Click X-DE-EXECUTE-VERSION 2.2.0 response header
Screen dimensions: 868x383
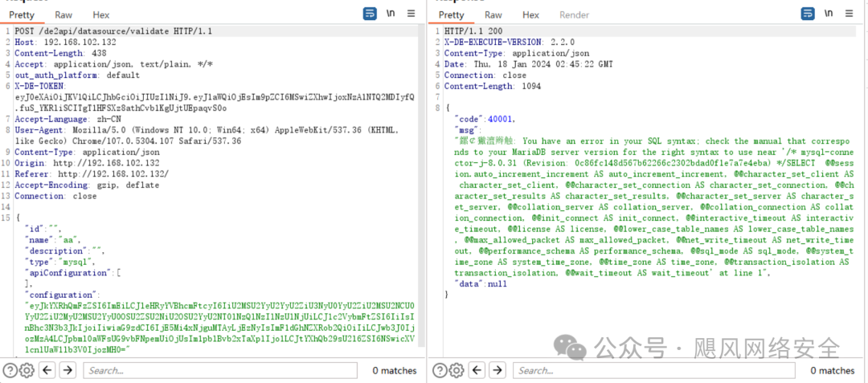click(x=510, y=43)
